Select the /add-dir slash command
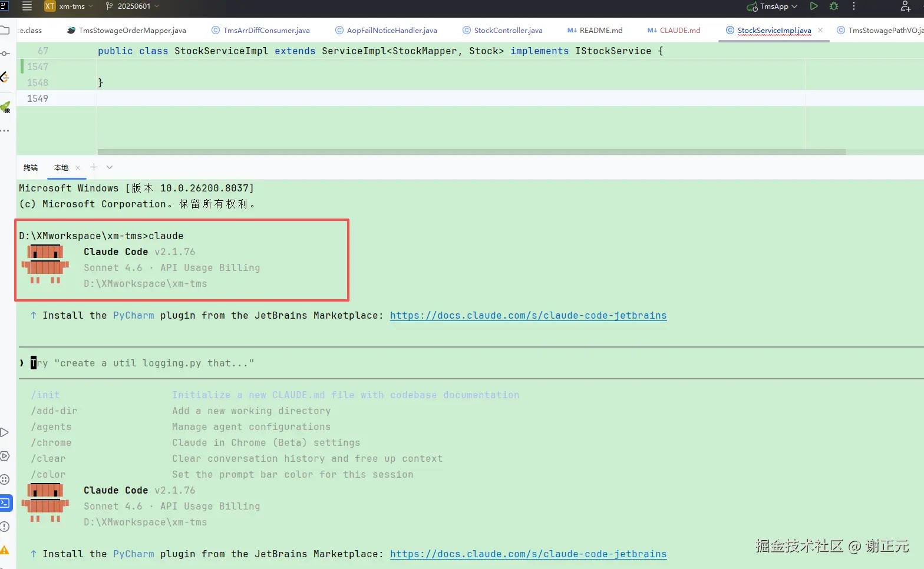Screen dimensions: 924x569 pos(54,411)
